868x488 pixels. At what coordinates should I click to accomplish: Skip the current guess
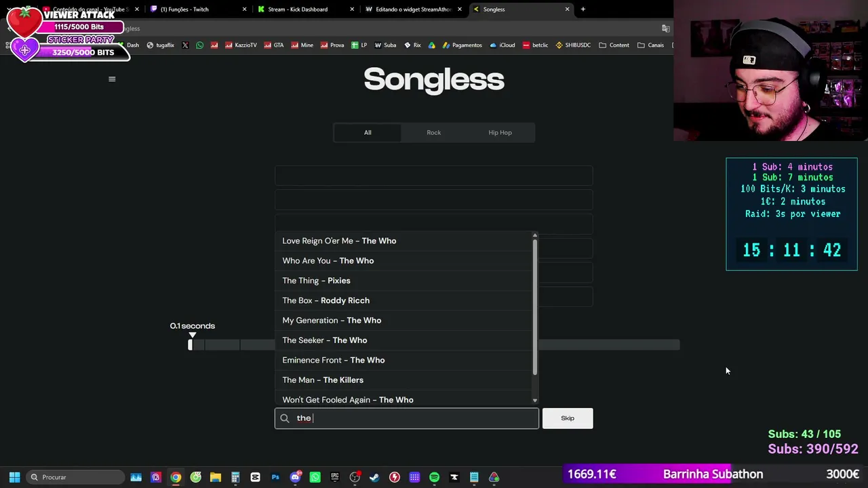point(568,418)
